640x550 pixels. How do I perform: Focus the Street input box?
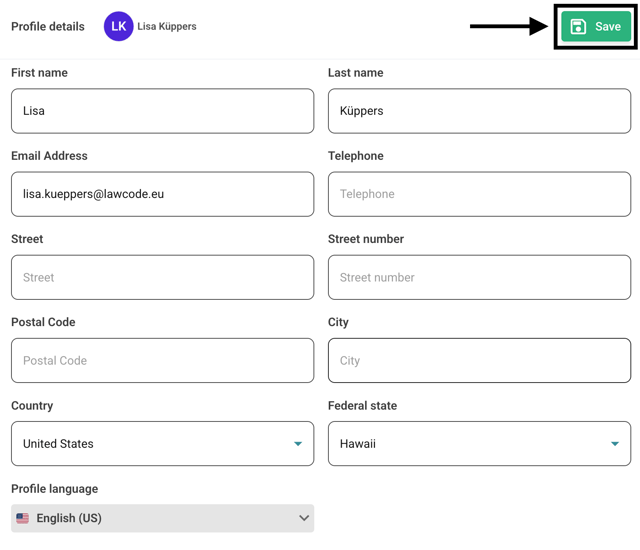tap(162, 277)
